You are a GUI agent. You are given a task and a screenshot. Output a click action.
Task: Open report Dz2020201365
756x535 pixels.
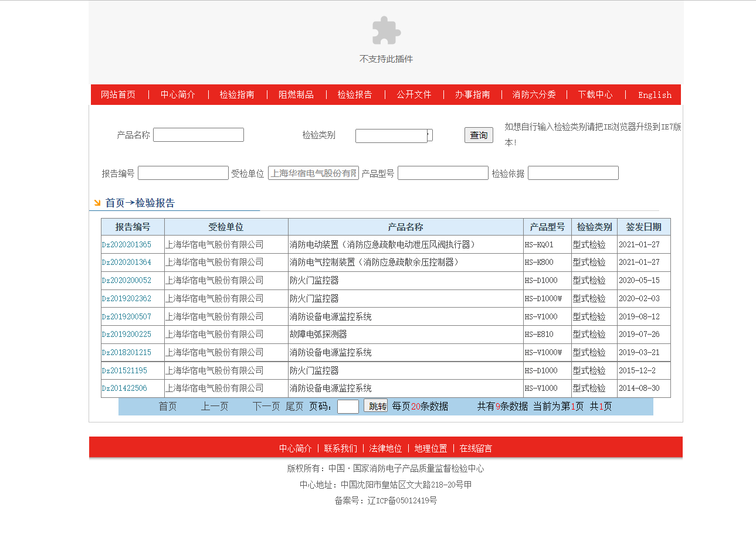[126, 245]
